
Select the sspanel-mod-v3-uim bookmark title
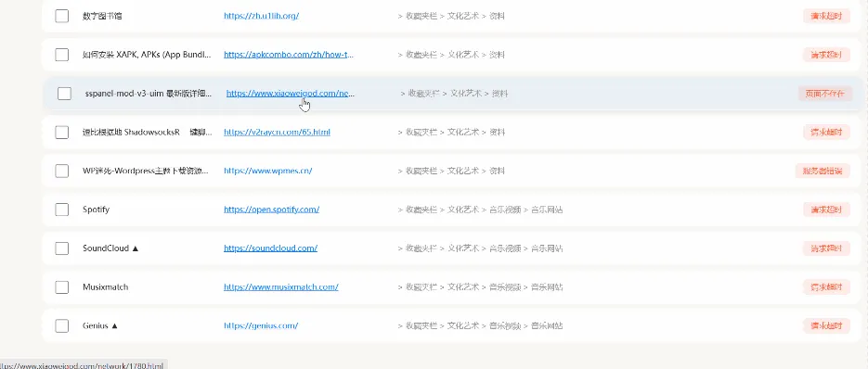click(149, 94)
